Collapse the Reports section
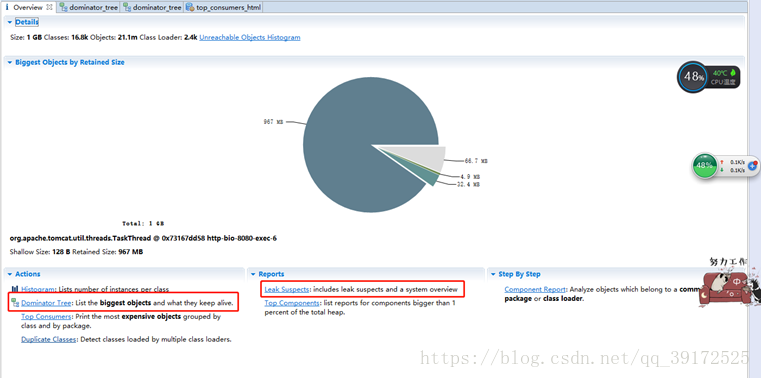The width and height of the screenshot is (761, 378). point(253,274)
